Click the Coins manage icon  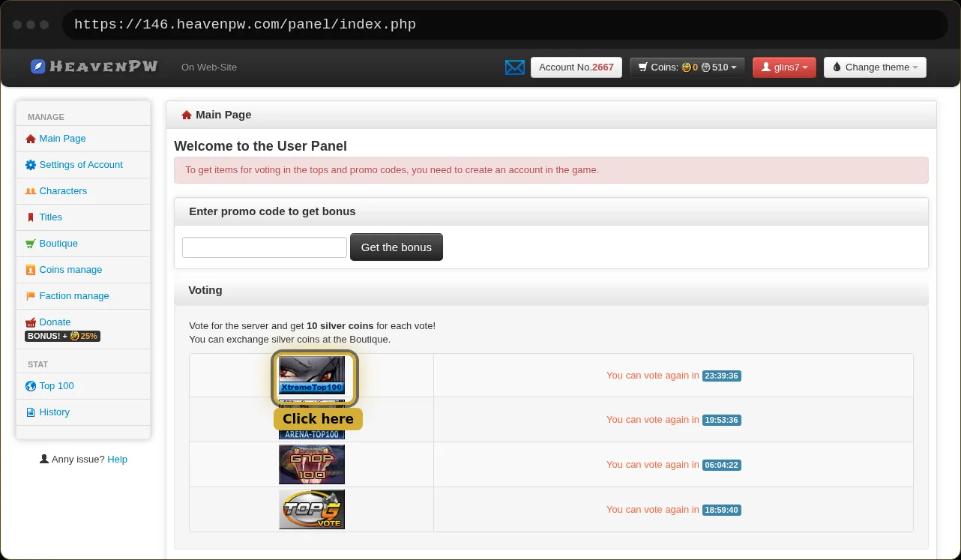click(x=31, y=270)
